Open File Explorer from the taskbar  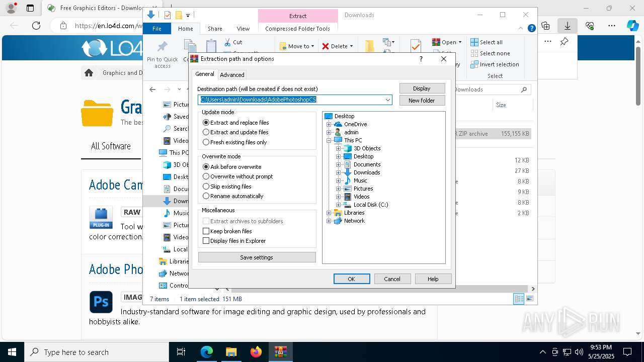231,352
